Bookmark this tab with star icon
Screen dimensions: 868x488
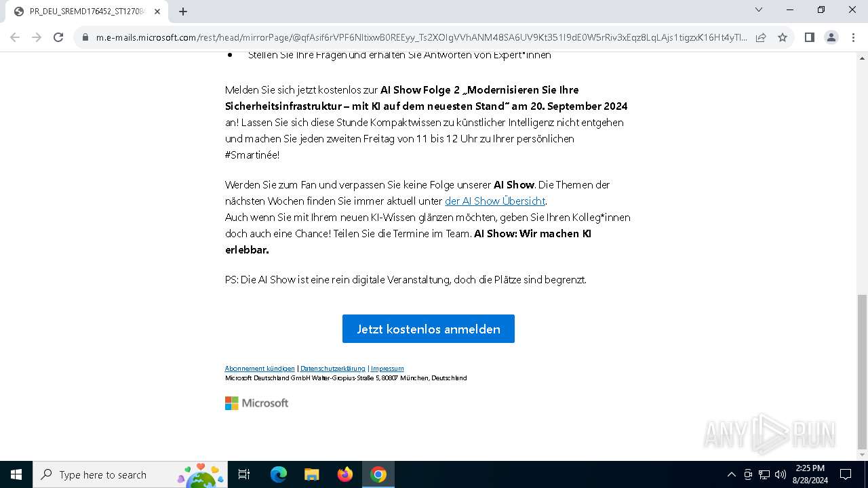pyautogui.click(x=783, y=38)
